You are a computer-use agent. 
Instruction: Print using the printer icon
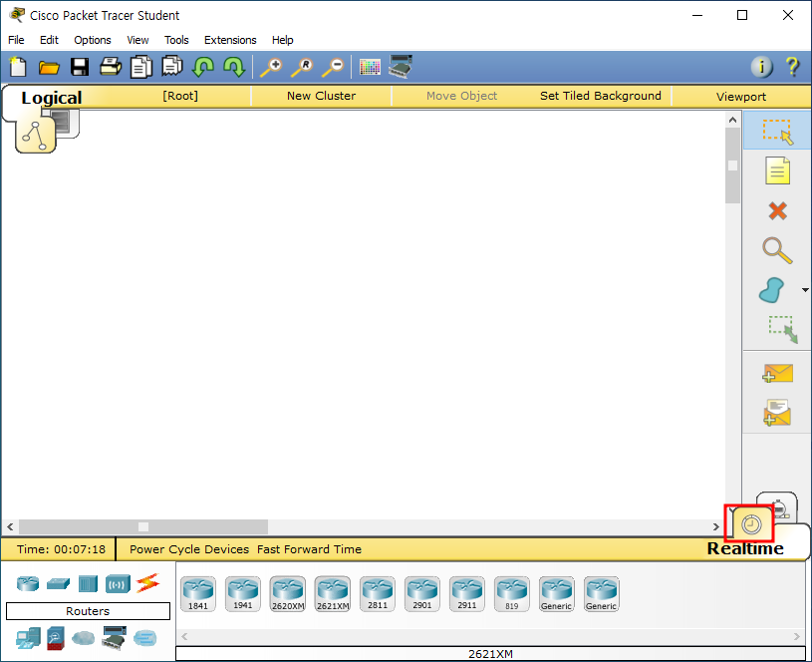111,68
